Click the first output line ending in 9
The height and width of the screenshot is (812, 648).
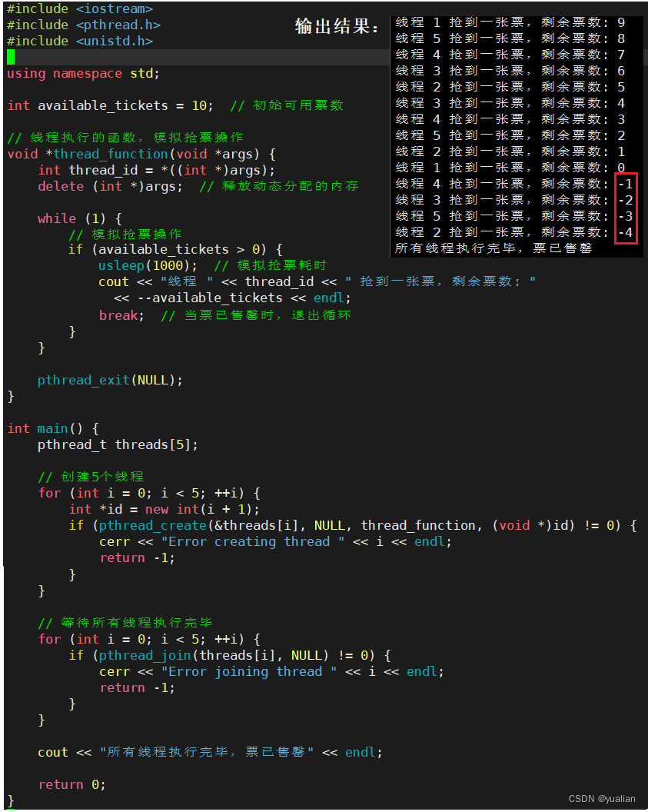[x=510, y=22]
